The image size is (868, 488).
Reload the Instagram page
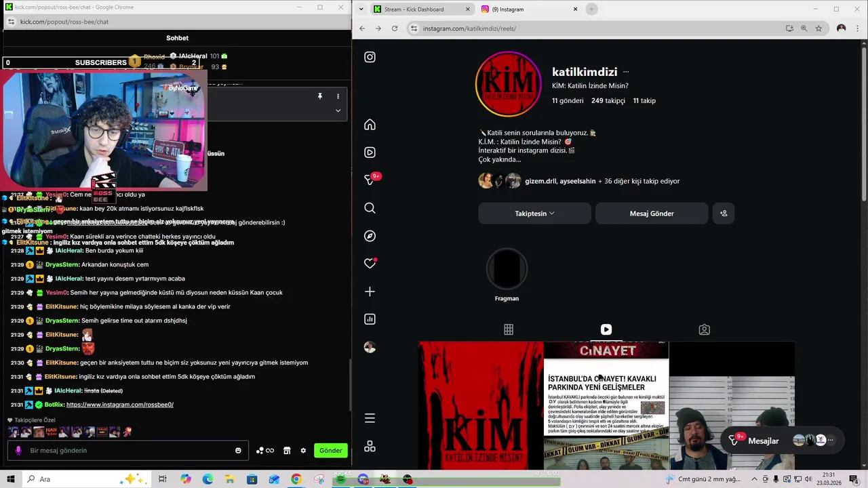[395, 28]
